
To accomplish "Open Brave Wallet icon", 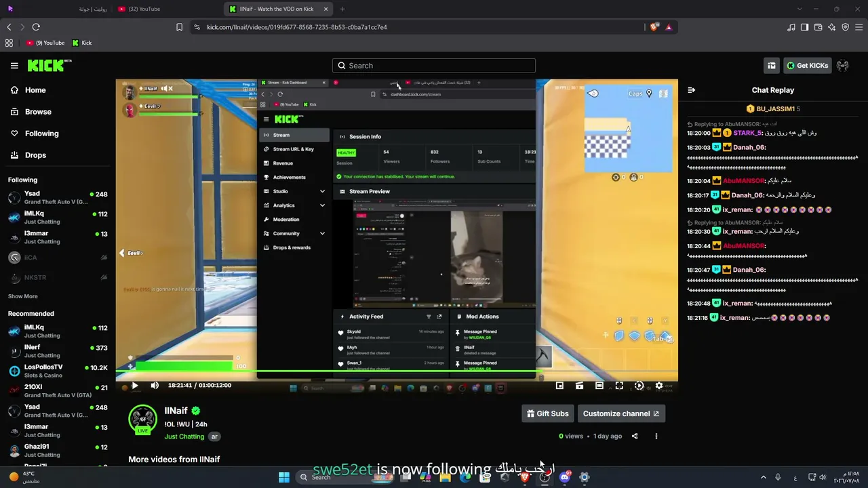I will (818, 27).
